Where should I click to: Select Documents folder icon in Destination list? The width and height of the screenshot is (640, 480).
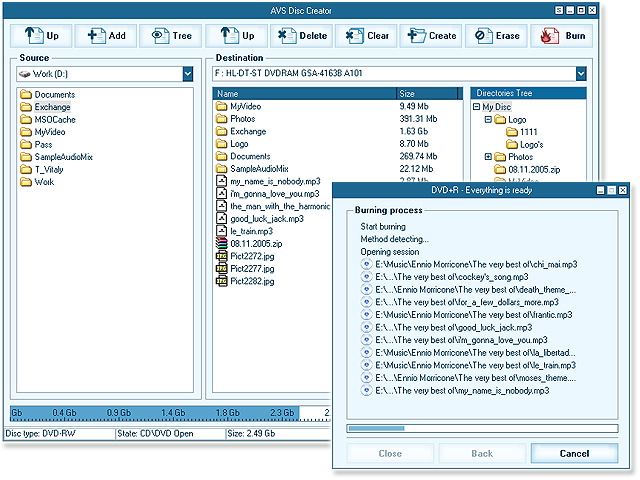pos(222,156)
